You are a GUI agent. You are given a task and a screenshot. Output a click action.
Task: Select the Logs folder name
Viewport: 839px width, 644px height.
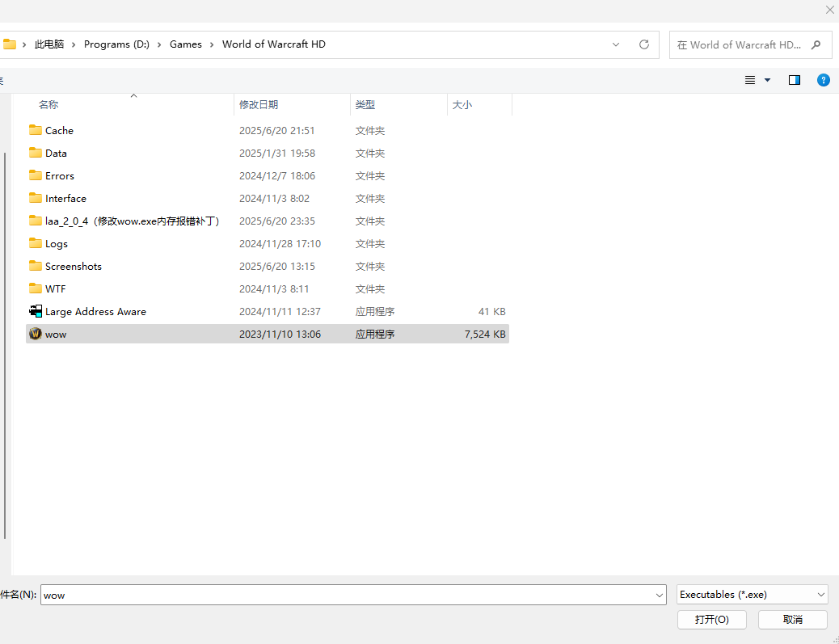coord(57,244)
